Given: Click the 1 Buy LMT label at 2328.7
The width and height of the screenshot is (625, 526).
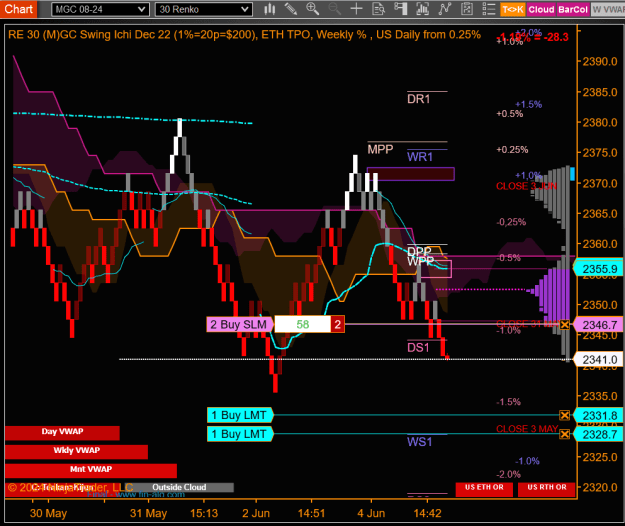Looking at the screenshot, I should [240, 434].
